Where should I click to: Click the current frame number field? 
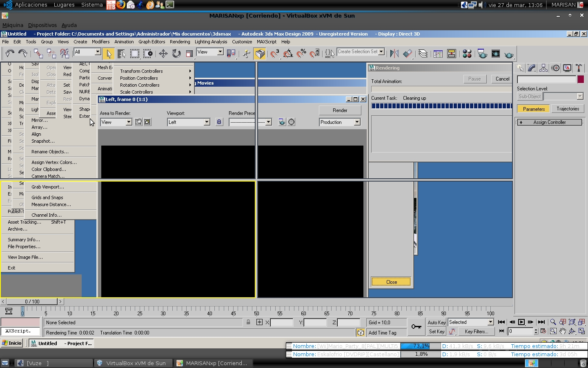[x=520, y=332]
